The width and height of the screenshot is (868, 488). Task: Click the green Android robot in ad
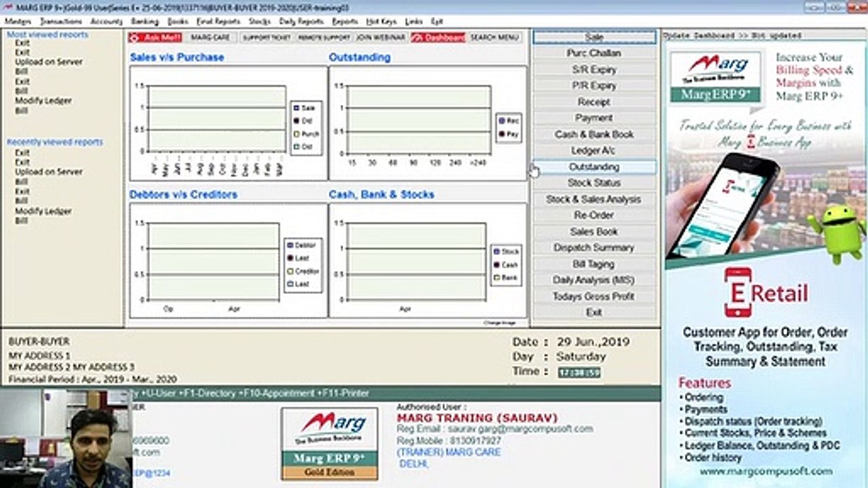[x=836, y=233]
